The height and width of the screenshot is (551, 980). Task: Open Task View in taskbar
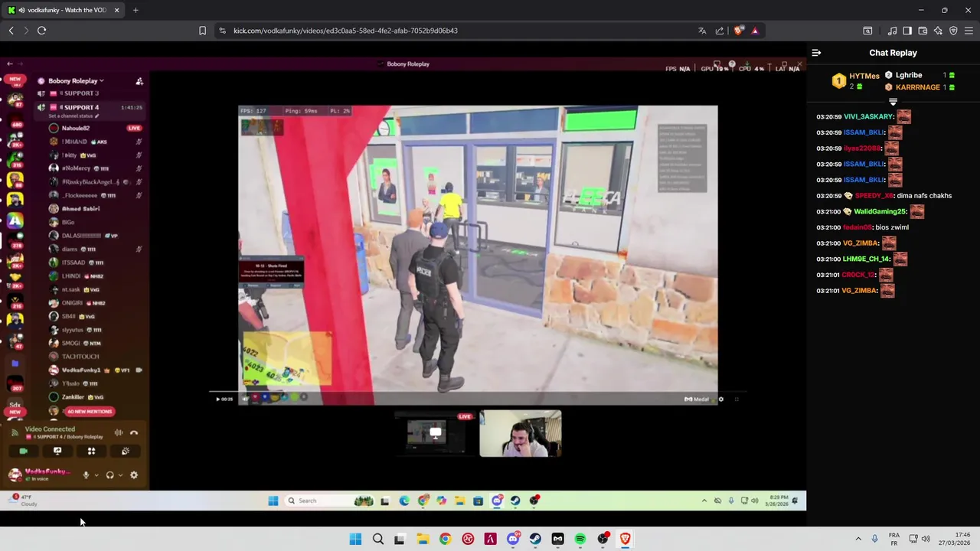click(400, 540)
